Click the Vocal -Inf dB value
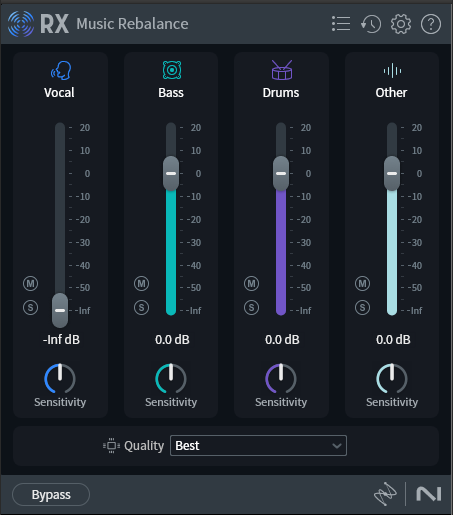 pos(61,340)
